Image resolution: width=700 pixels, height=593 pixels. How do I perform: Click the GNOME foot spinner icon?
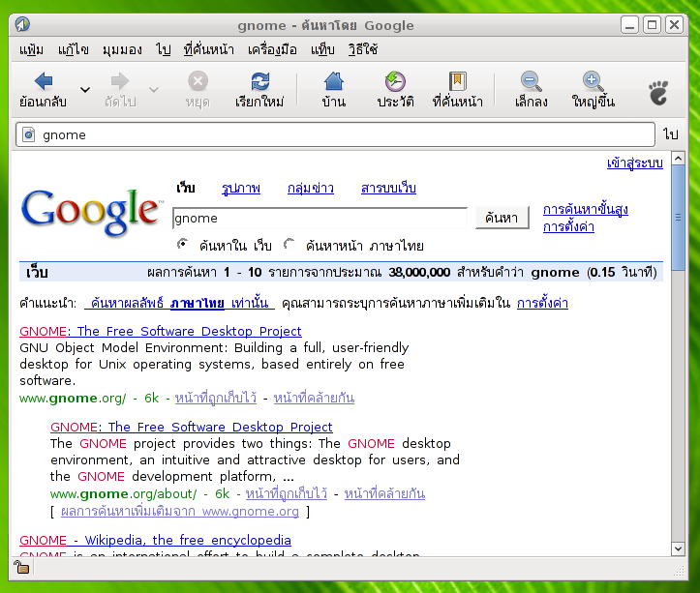tap(658, 92)
